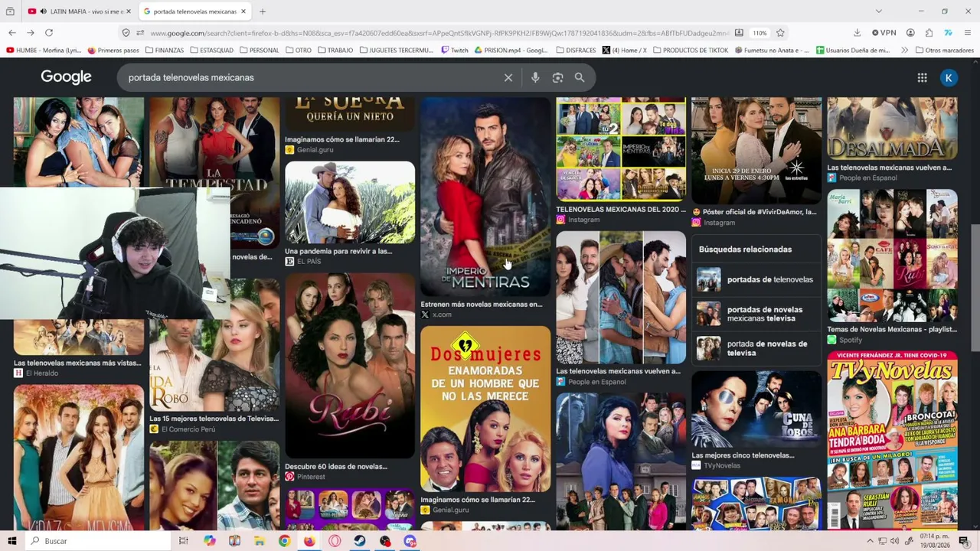Open the Firefox application menu
The image size is (980, 551).
(968, 33)
